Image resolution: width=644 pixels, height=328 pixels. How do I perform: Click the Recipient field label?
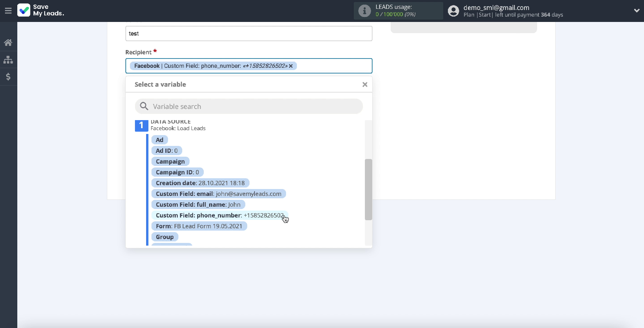point(138,52)
